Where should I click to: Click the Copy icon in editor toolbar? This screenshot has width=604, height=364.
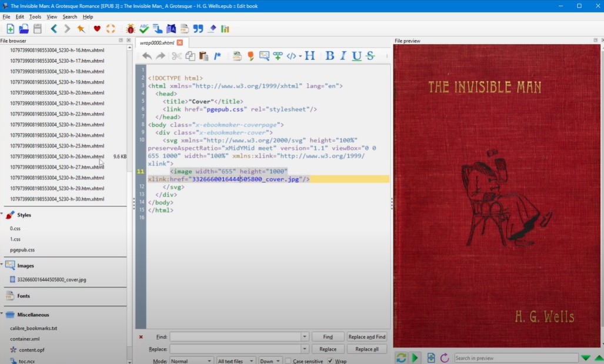click(190, 56)
